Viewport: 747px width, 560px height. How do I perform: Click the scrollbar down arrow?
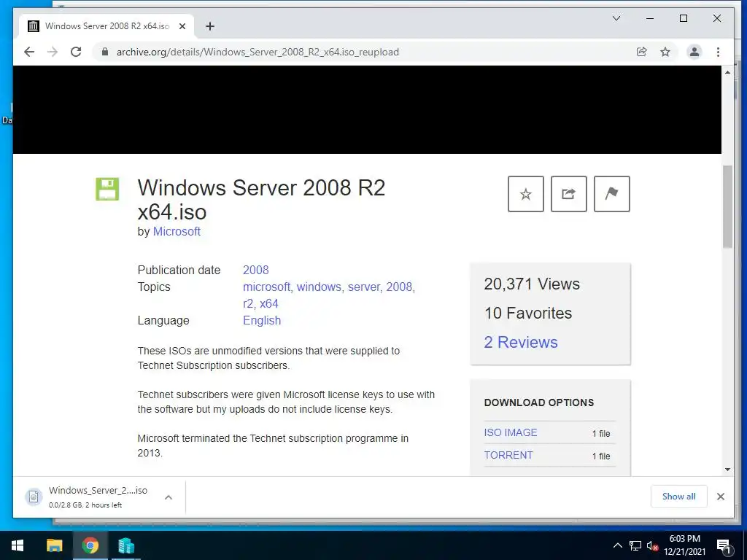pyautogui.click(x=727, y=470)
